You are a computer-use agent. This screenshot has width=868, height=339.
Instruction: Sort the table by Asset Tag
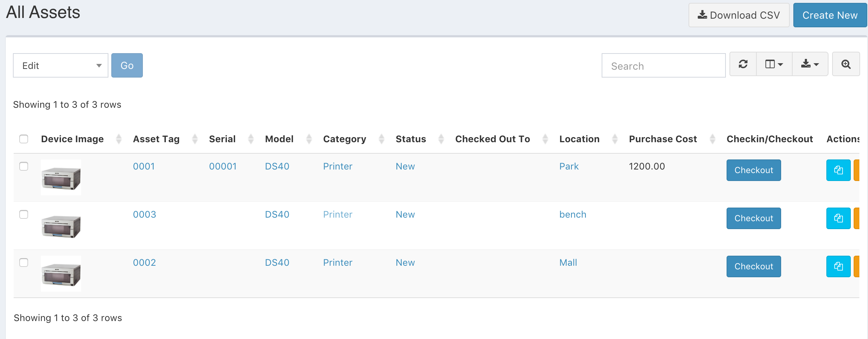156,139
